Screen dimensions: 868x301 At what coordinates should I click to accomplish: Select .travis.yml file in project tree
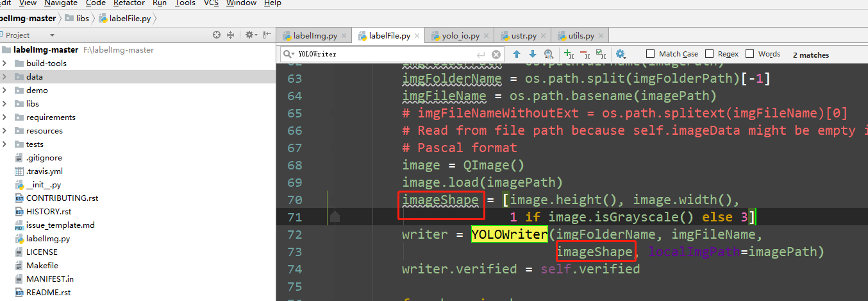(44, 171)
